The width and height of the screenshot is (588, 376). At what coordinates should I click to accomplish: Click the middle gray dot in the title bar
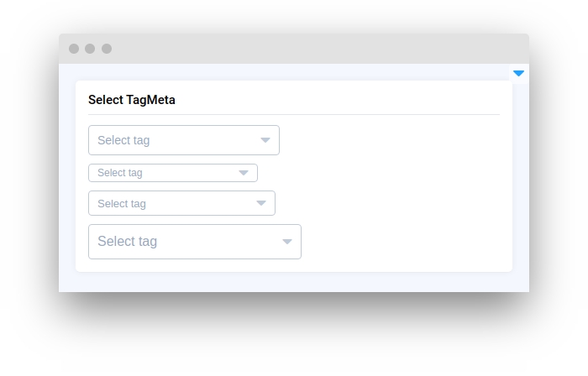click(90, 49)
